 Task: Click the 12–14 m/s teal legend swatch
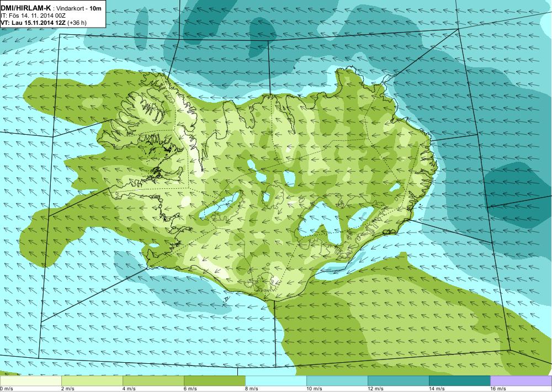[x=398, y=381]
